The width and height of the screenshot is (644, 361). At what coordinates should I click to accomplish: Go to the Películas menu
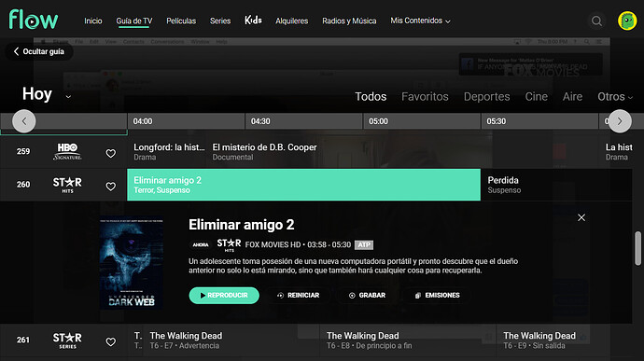pyautogui.click(x=181, y=21)
